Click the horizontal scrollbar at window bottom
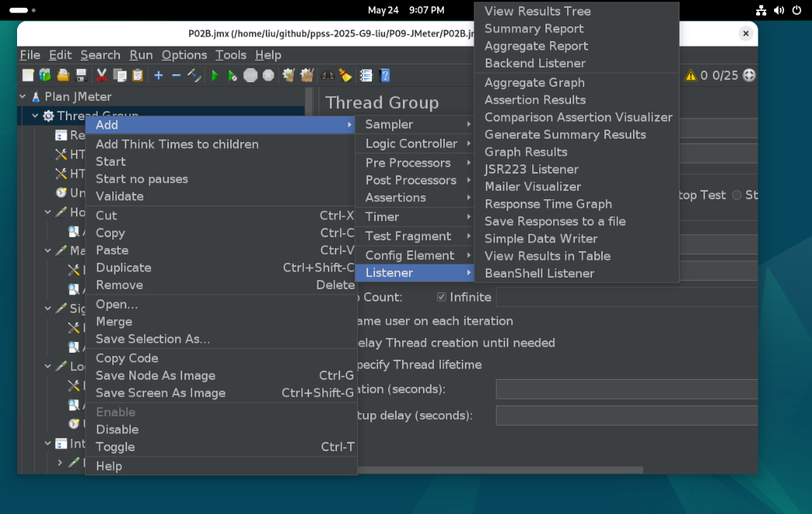The width and height of the screenshot is (812, 514). 500,470
